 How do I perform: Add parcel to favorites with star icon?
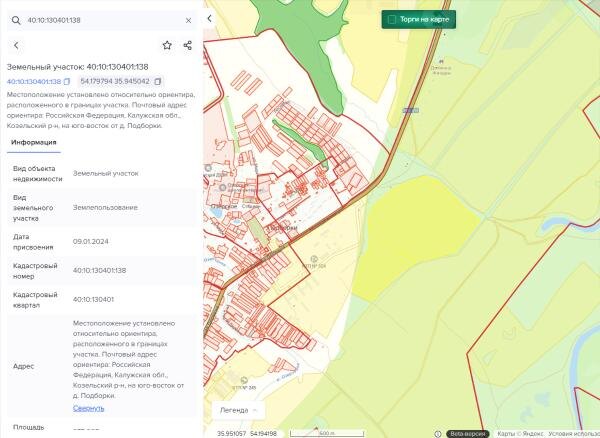pos(167,46)
